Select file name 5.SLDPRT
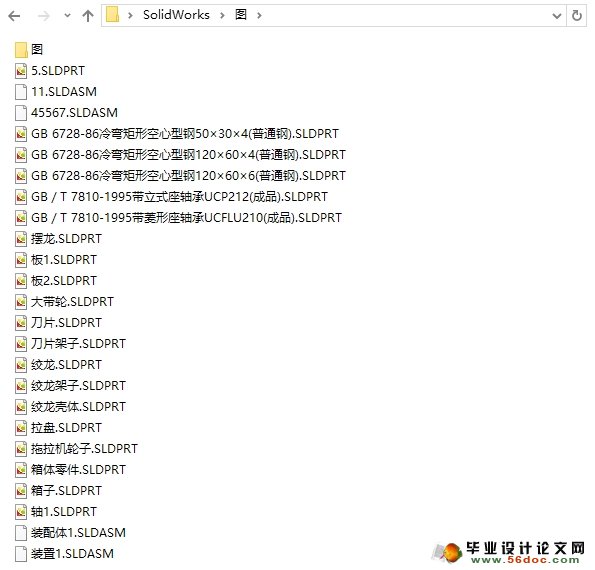595x570 pixels. 58,71
